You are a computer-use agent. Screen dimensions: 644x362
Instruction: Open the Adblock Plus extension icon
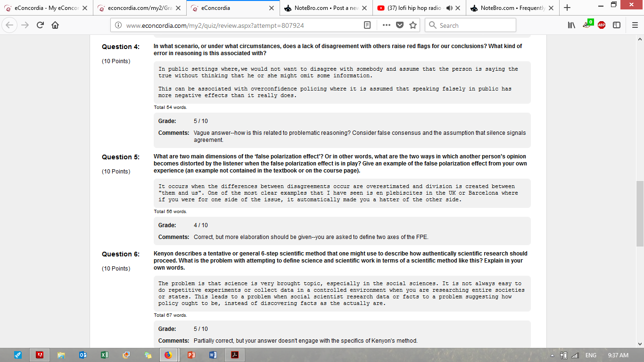point(602,25)
